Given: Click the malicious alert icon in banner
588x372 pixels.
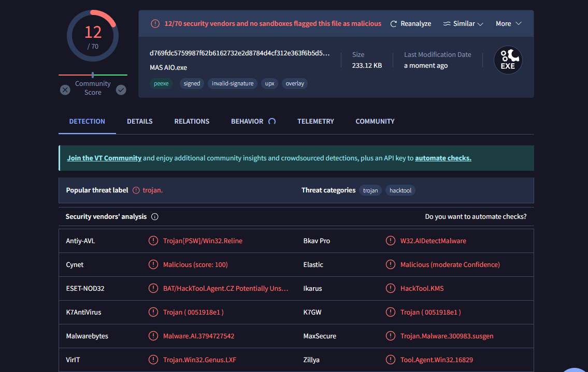Looking at the screenshot, I should [x=155, y=24].
